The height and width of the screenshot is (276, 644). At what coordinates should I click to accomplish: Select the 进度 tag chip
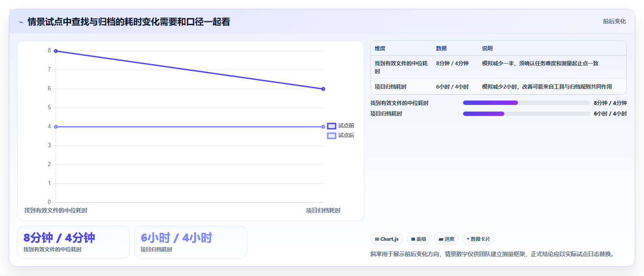446,239
